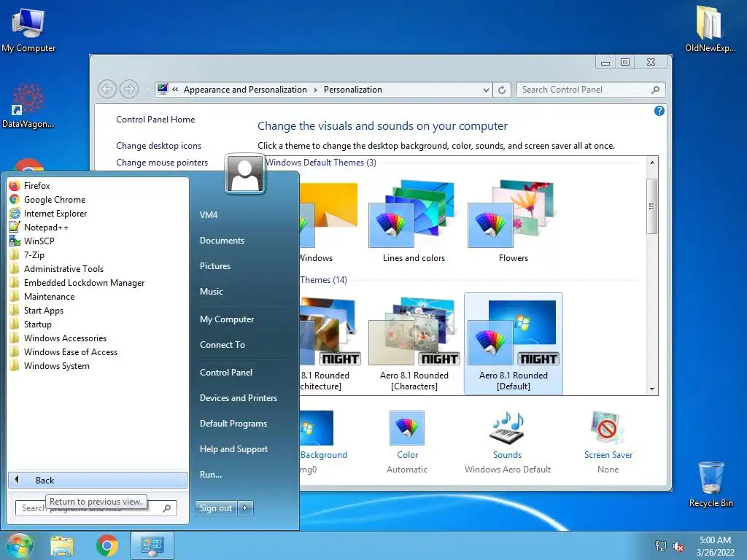Select the Flowers theme

point(514,222)
